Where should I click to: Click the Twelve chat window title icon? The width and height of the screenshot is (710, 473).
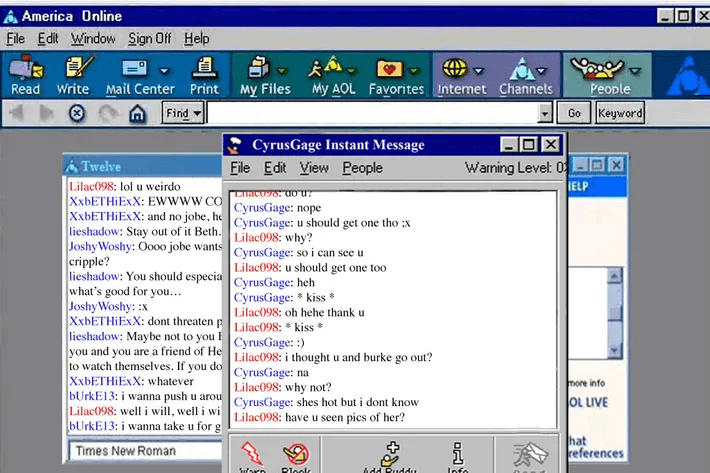(x=72, y=167)
